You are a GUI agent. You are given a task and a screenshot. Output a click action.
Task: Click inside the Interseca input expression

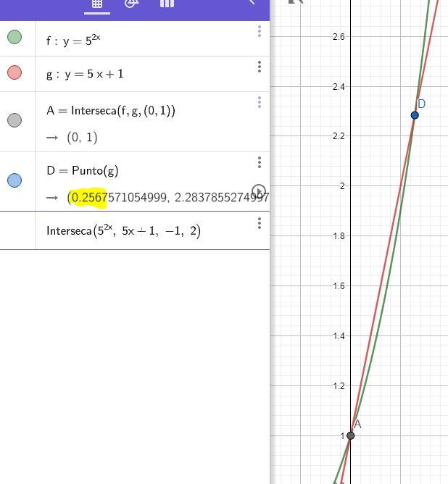[x=123, y=231]
